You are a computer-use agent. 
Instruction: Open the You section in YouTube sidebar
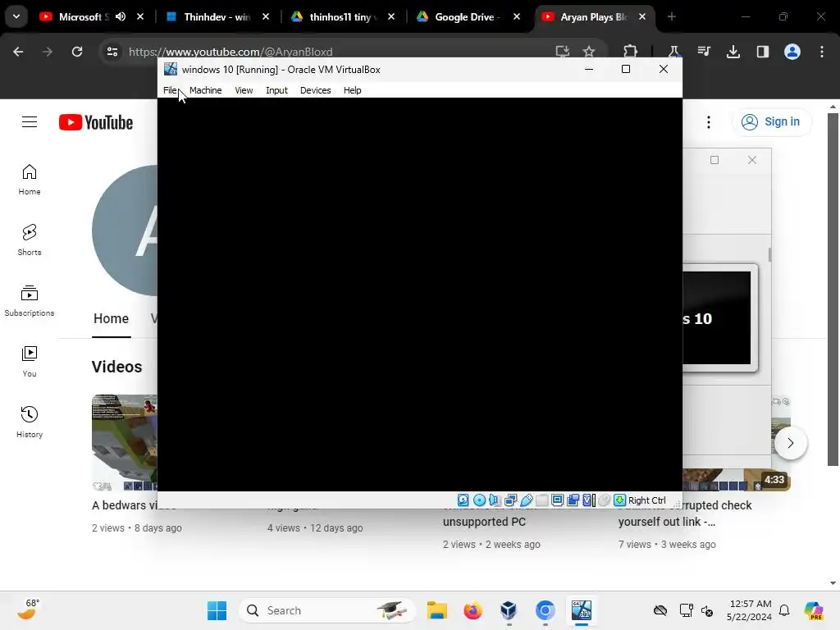click(x=30, y=362)
